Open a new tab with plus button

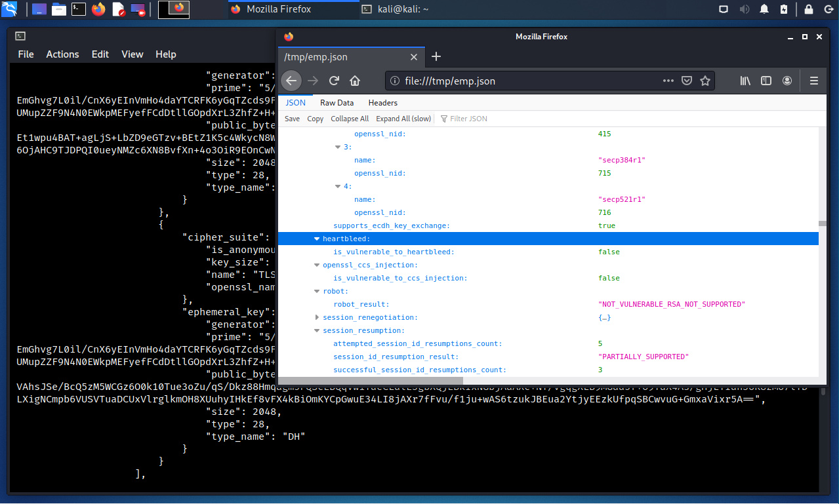click(436, 57)
